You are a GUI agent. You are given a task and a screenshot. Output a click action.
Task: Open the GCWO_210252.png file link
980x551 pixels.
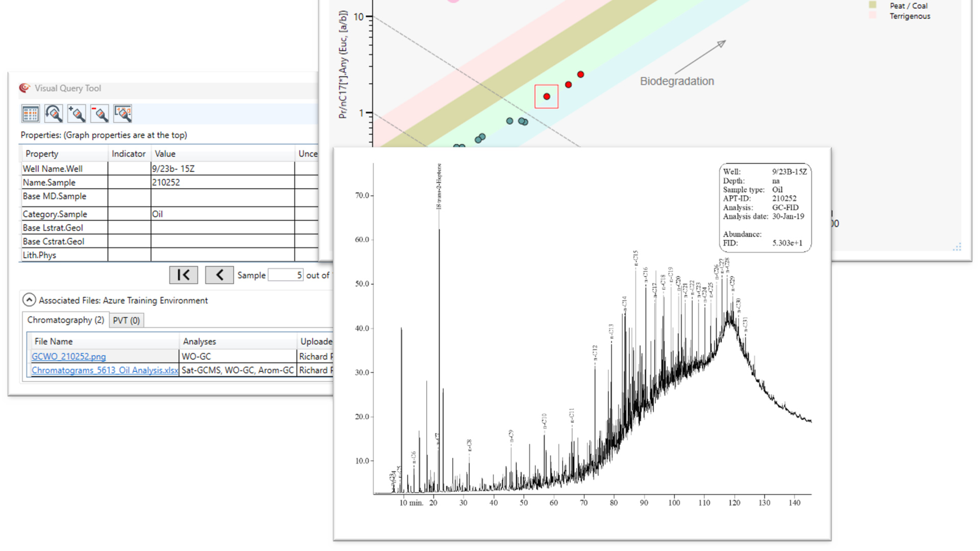pyautogui.click(x=69, y=357)
